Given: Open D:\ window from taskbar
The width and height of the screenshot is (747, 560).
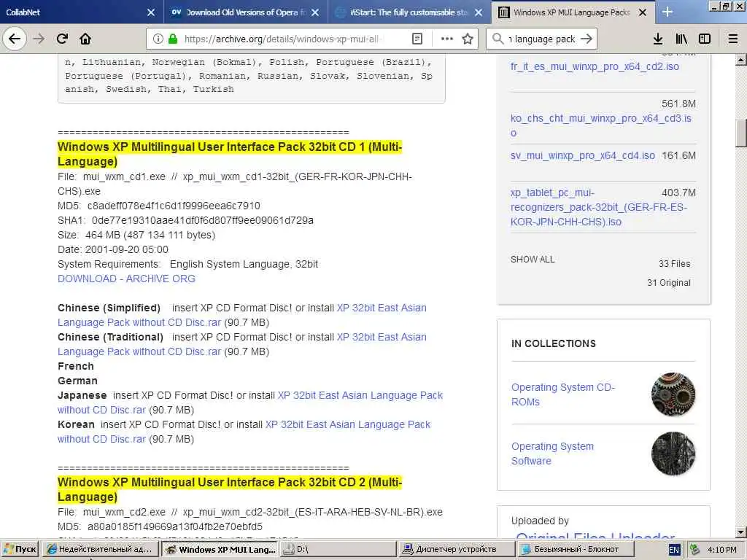Looking at the screenshot, I should coord(337,550).
